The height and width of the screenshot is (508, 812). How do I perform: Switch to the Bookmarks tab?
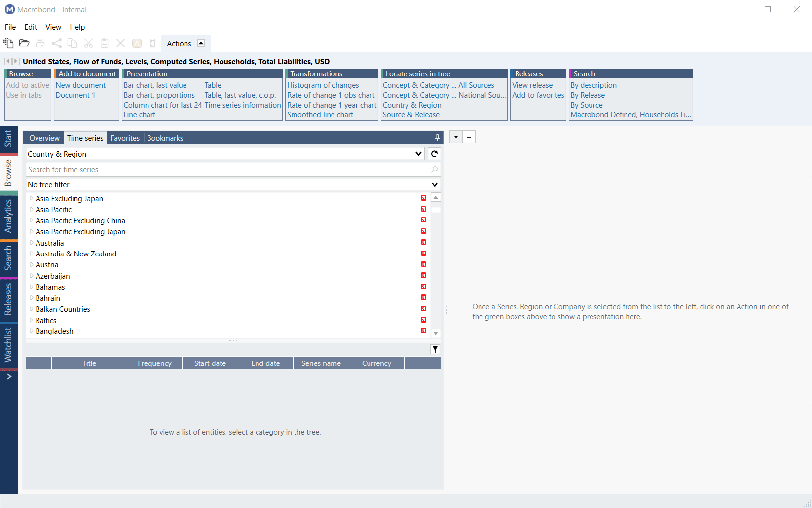(x=165, y=138)
